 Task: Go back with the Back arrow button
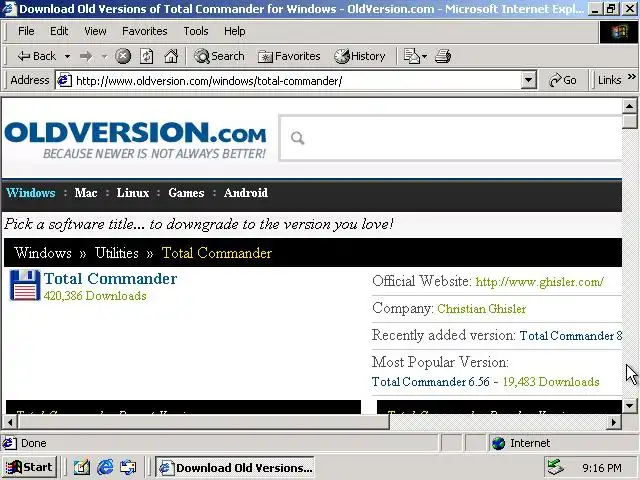pos(36,56)
